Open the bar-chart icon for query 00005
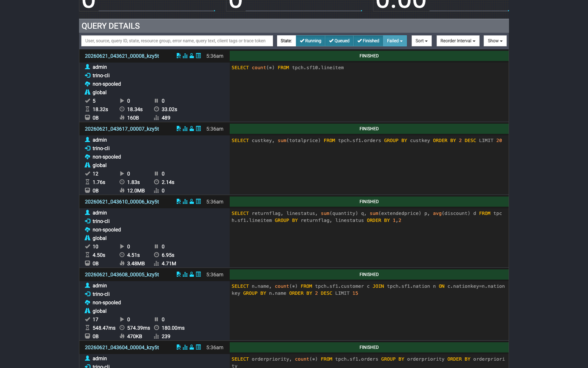Screen dimensions: 588x368 click(x=185, y=275)
